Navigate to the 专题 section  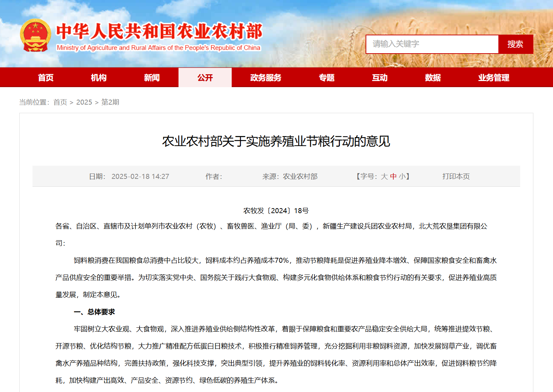click(x=326, y=77)
